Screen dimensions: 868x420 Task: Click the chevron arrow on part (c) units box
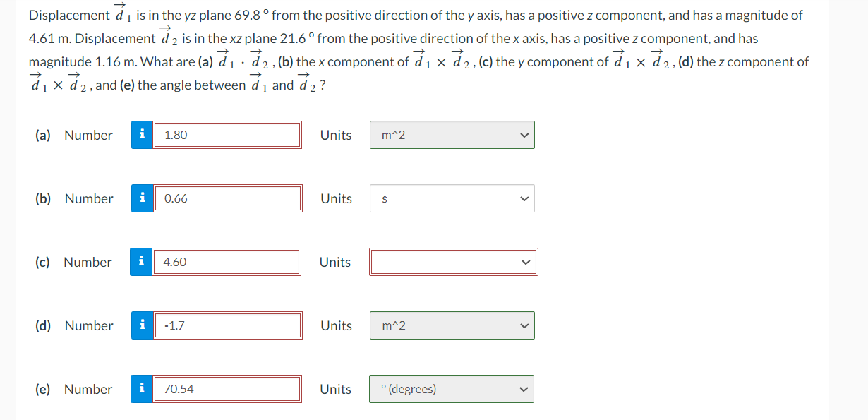[x=525, y=262]
